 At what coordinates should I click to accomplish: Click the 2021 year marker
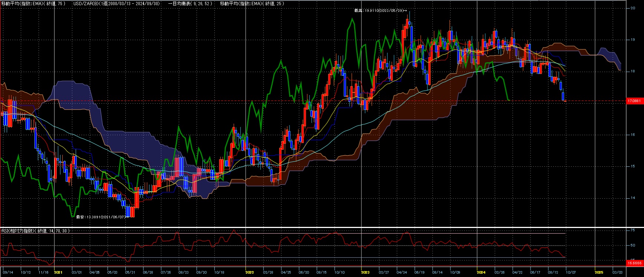click(x=58, y=273)
